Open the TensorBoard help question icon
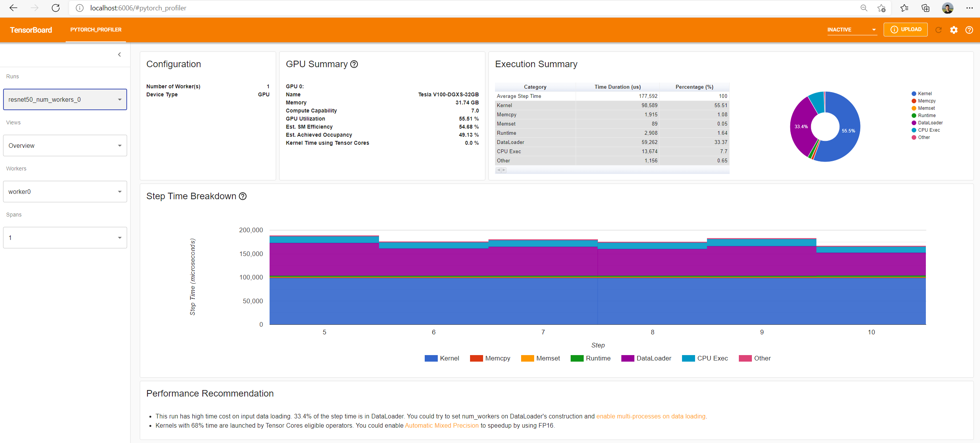 tap(969, 30)
